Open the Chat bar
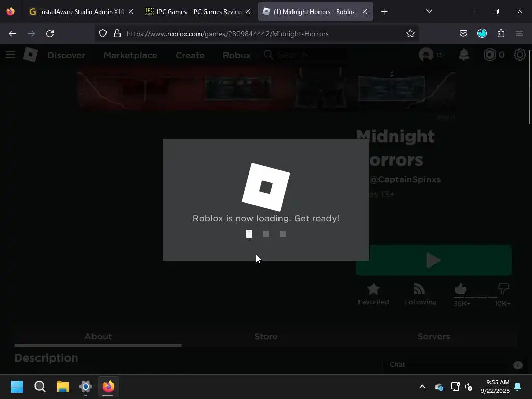Image resolution: width=532 pixels, height=399 pixels. point(453,365)
